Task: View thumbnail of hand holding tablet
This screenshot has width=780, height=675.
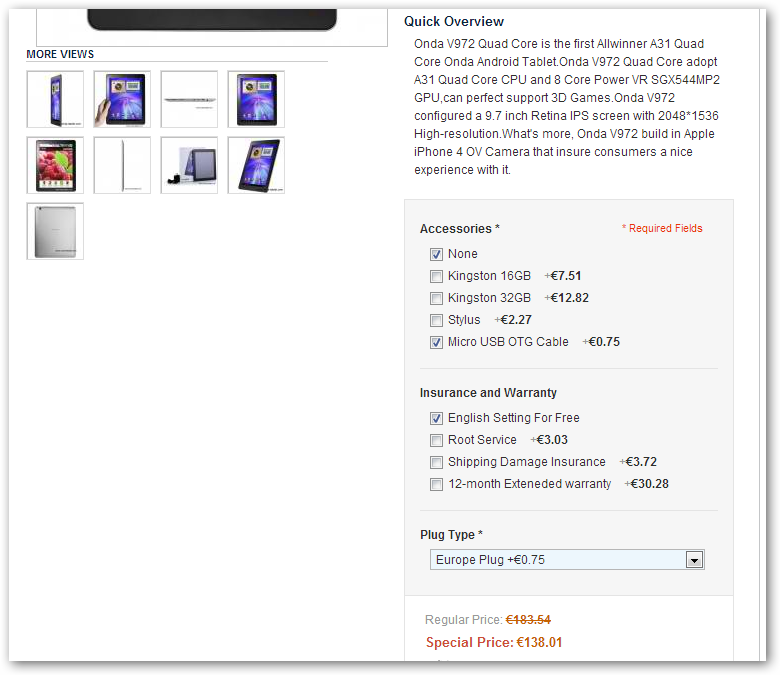Action: coord(122,99)
